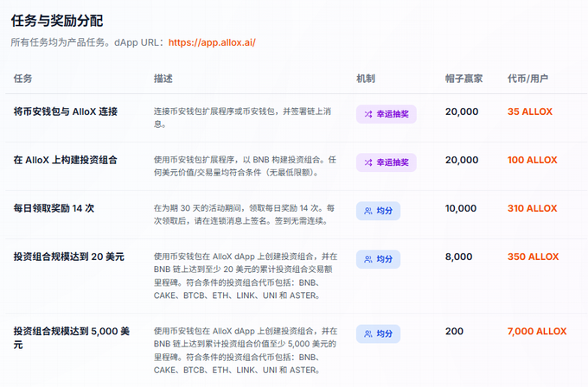588x387 pixels.
Task: Click the users icon in the 投资组合规模达到 5,000 美元 row
Action: click(368, 333)
